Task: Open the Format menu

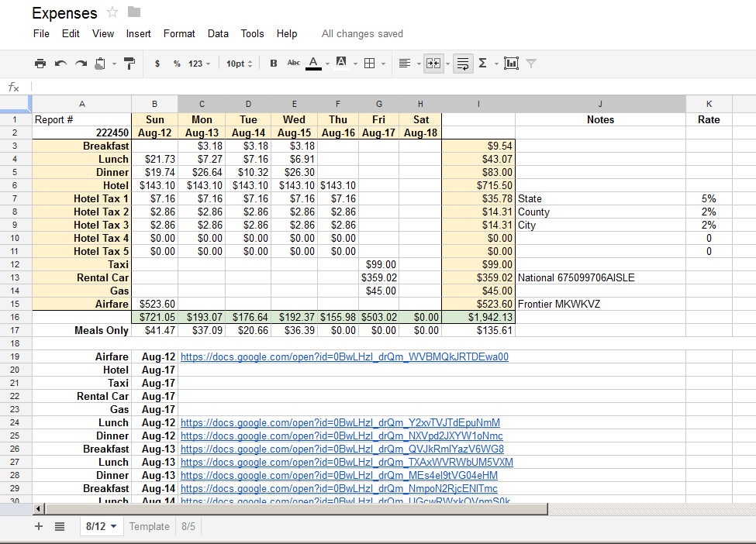Action: point(179,33)
